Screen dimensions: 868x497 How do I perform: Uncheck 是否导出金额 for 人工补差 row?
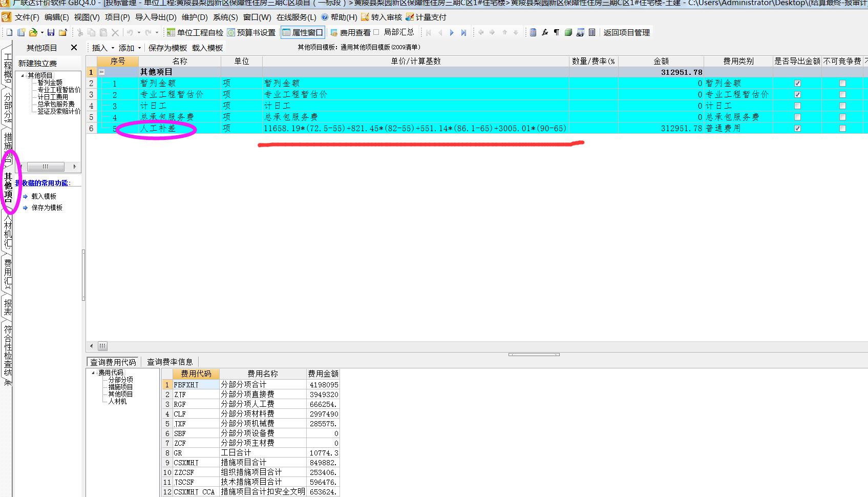(797, 128)
